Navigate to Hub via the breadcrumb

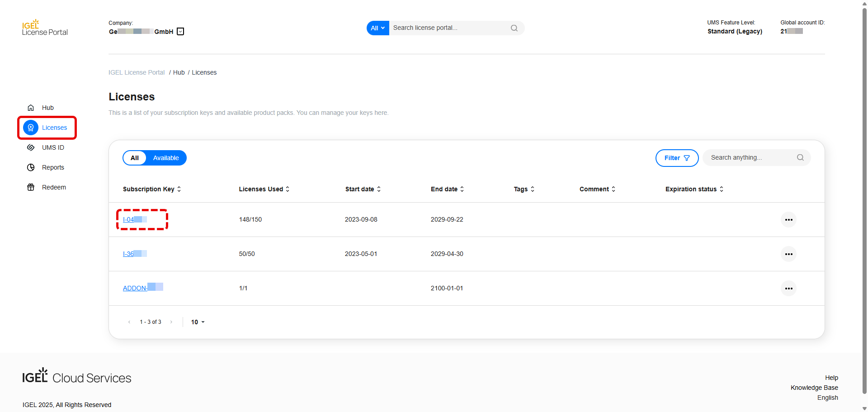point(179,72)
